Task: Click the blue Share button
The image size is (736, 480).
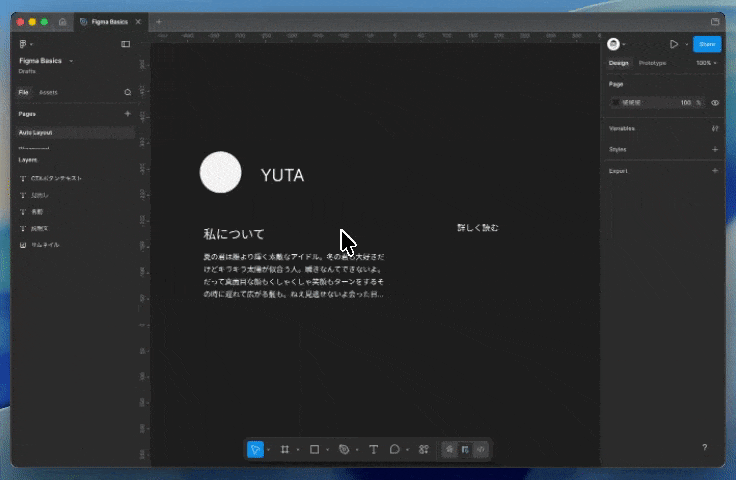Action: (x=707, y=44)
